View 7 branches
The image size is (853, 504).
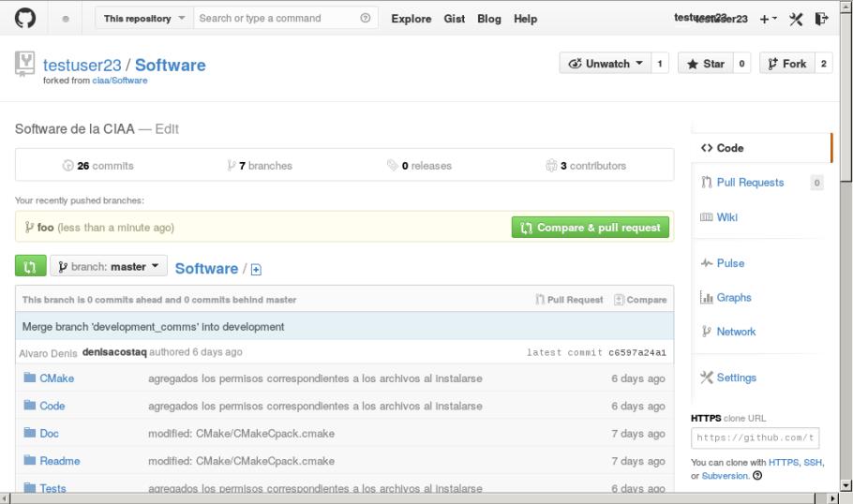coord(260,165)
